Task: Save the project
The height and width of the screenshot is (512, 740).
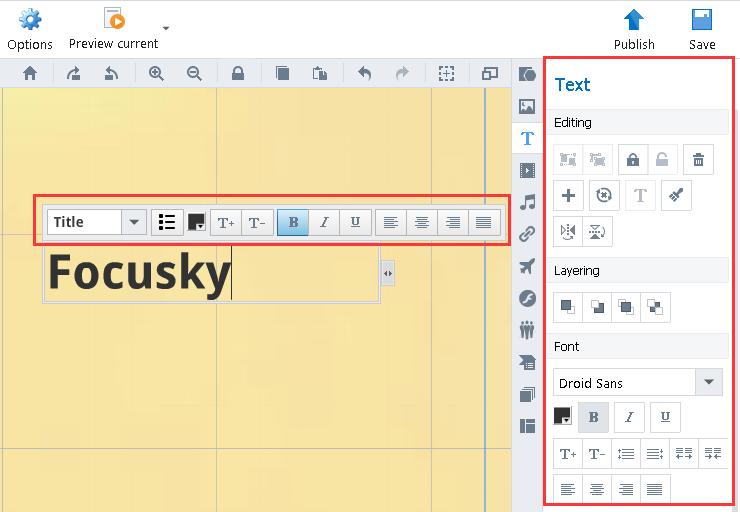Action: point(702,29)
